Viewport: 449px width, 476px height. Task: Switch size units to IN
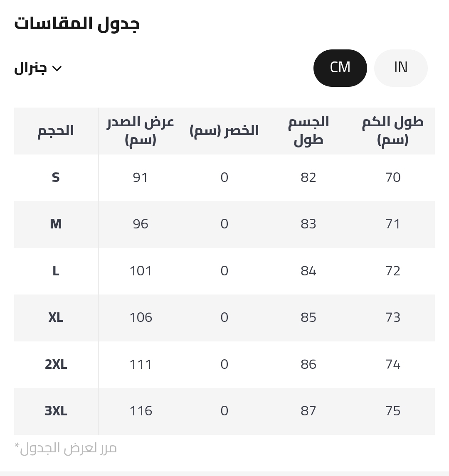tap(401, 68)
